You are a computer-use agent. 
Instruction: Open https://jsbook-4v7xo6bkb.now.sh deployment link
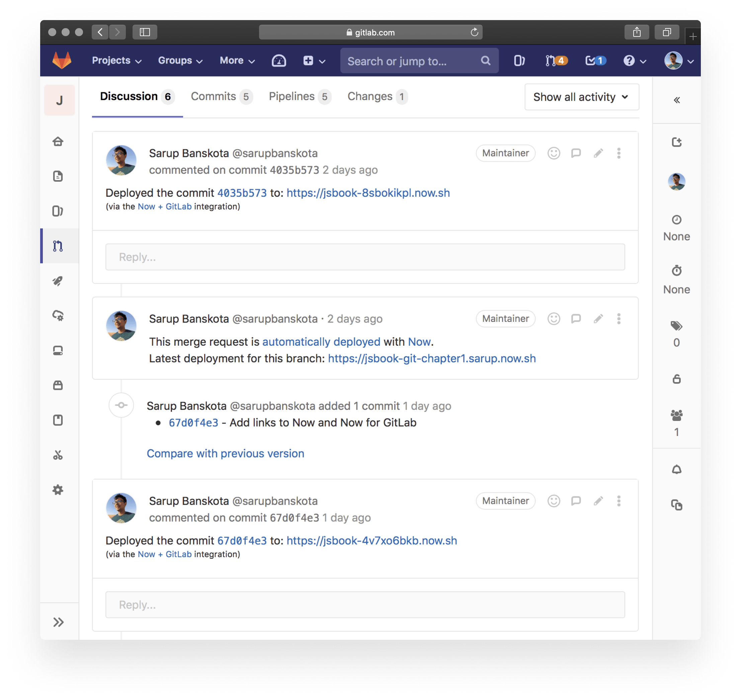372,541
